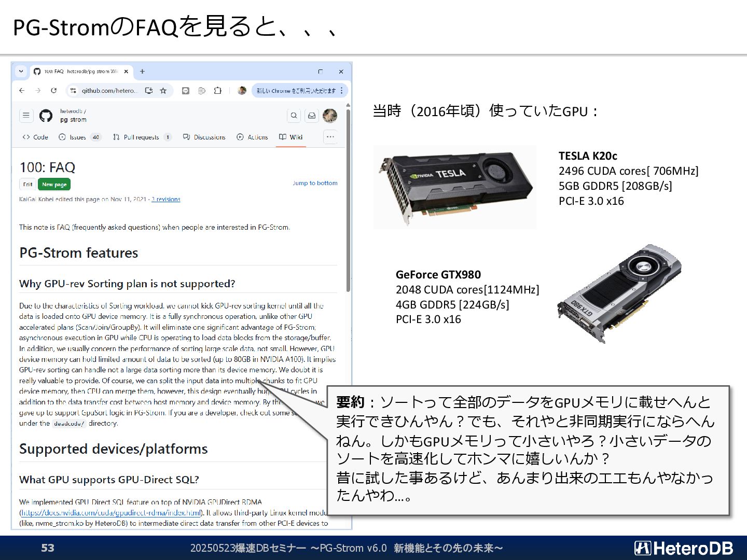Screen dimensions: 747x560
Task: Click the GeForce GTX980 card image
Action: (x=619, y=293)
